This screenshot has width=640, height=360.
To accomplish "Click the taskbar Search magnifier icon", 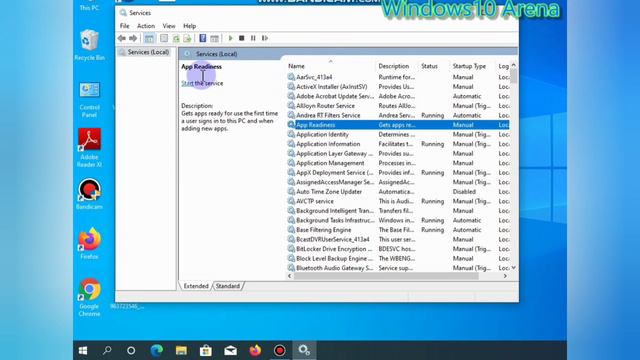I will point(107,351).
